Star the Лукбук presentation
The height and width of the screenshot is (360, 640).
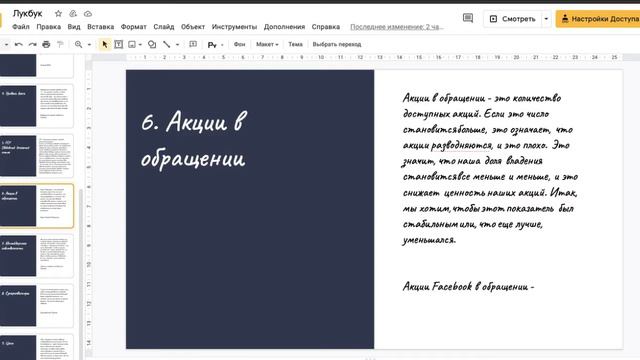[58, 13]
